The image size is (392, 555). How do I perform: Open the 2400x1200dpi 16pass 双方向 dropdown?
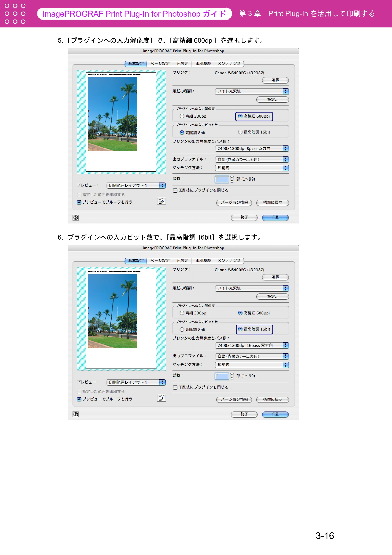click(x=252, y=345)
